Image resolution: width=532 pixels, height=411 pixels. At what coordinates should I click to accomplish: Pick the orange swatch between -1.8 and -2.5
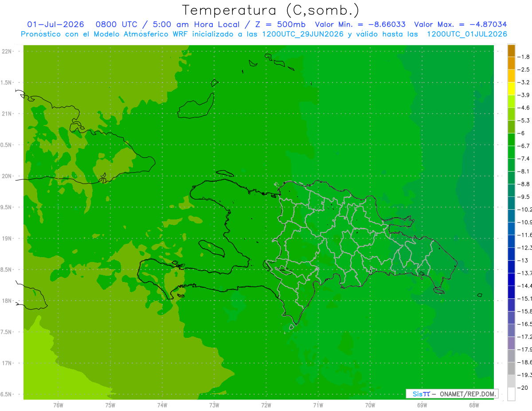point(511,63)
